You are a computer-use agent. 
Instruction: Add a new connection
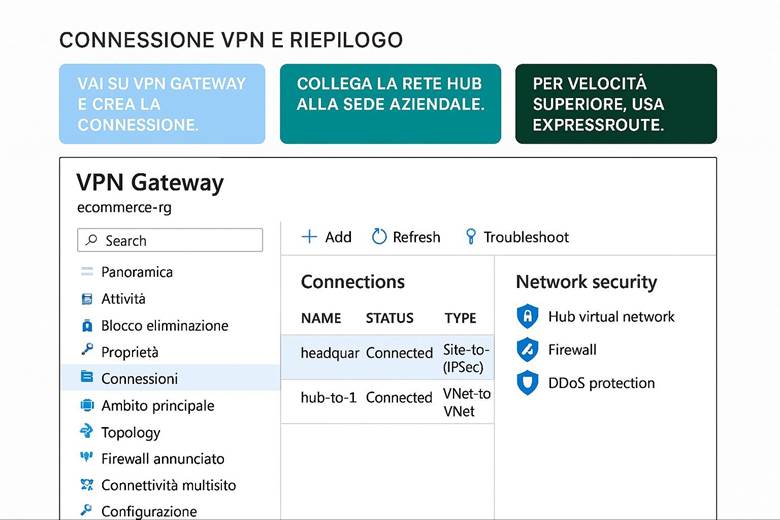[327, 237]
